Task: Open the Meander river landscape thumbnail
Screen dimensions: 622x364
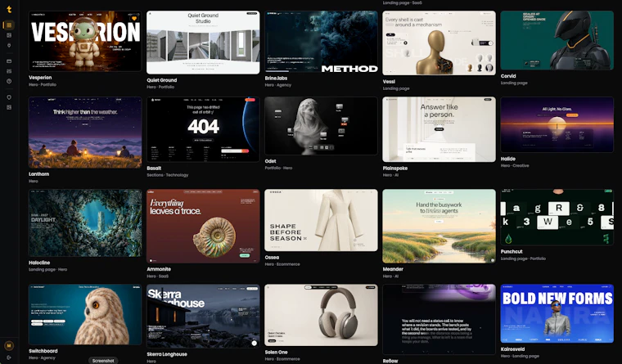Action: point(439,226)
